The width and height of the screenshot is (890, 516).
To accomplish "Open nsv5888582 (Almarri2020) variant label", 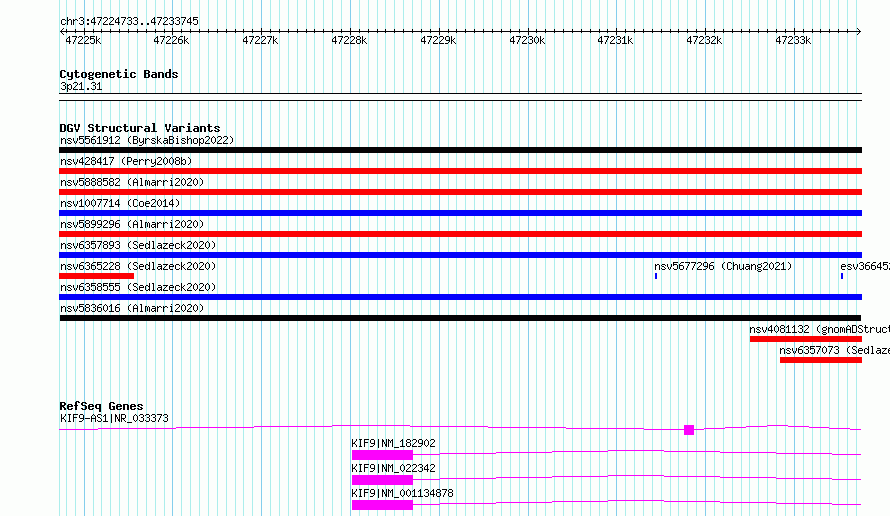I will click(132, 182).
